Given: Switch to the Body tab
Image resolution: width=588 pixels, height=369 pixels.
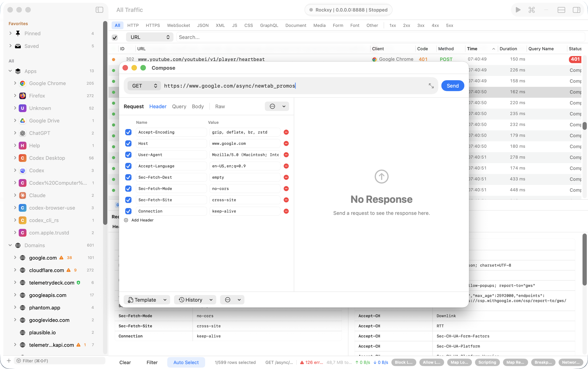Looking at the screenshot, I should click(198, 106).
